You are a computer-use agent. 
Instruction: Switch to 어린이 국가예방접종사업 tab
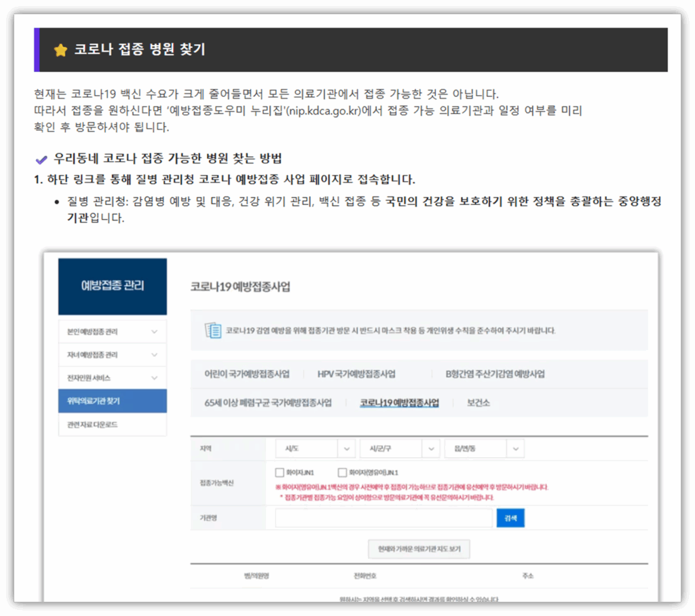(247, 374)
